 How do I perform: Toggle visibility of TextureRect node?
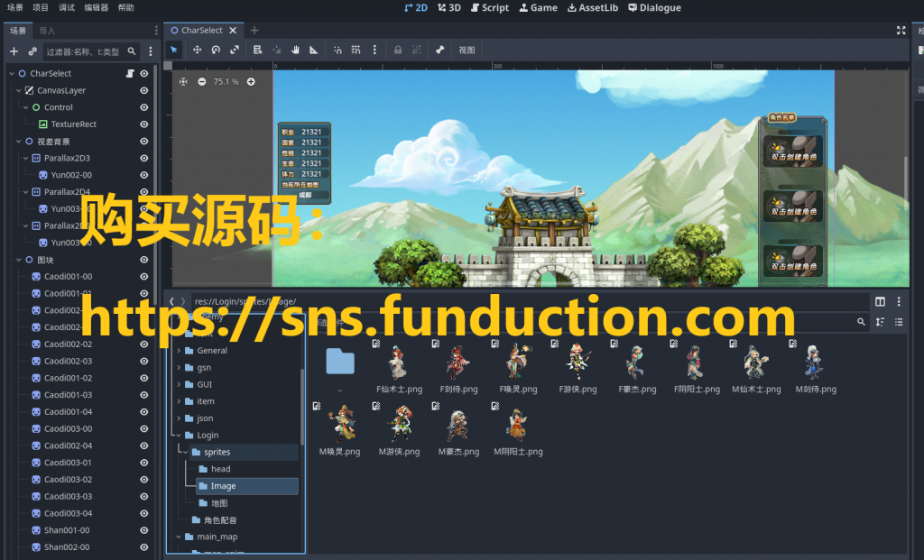(143, 124)
